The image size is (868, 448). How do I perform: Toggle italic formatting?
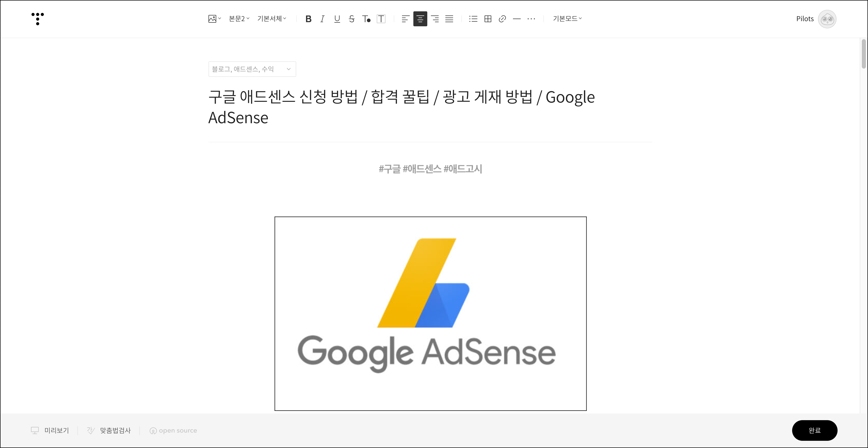tap(323, 19)
